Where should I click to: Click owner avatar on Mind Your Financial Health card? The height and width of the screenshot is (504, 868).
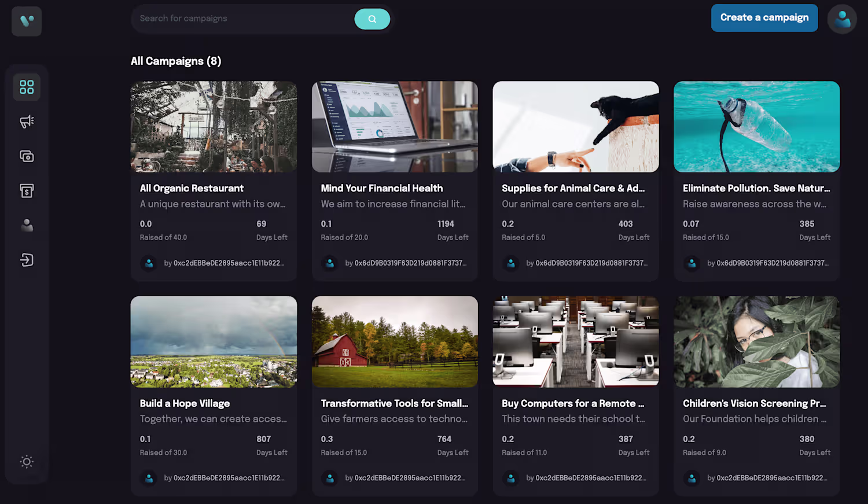coord(330,263)
